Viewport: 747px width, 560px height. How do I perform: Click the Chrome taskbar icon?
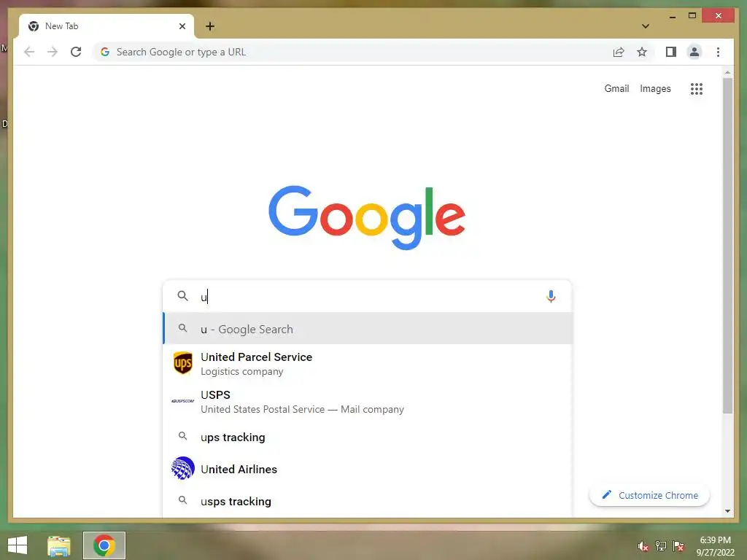(104, 545)
